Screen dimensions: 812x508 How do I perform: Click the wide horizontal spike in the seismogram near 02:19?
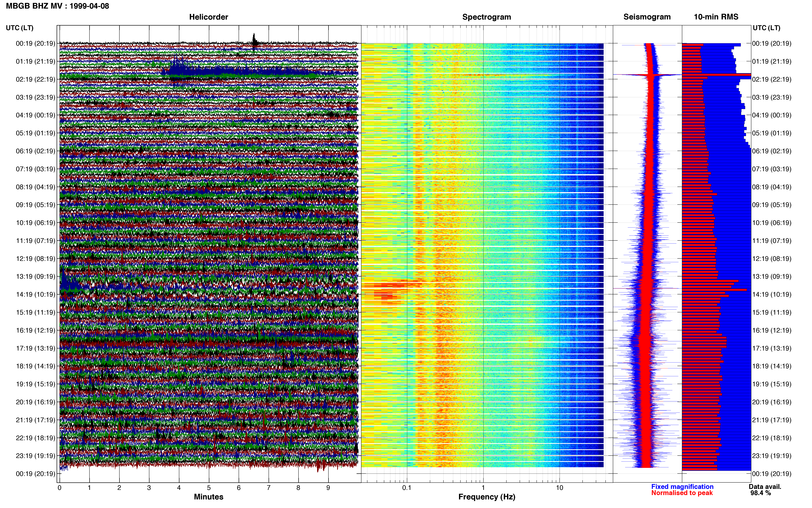647,75
